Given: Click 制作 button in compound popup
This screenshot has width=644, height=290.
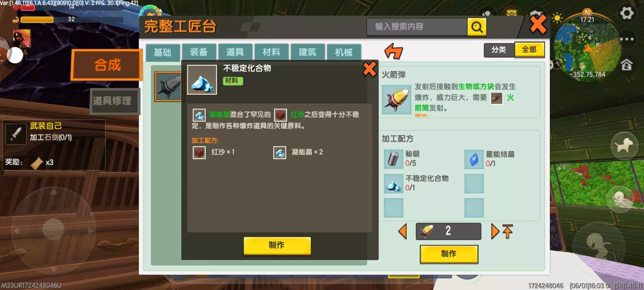Looking at the screenshot, I should click(x=277, y=245).
